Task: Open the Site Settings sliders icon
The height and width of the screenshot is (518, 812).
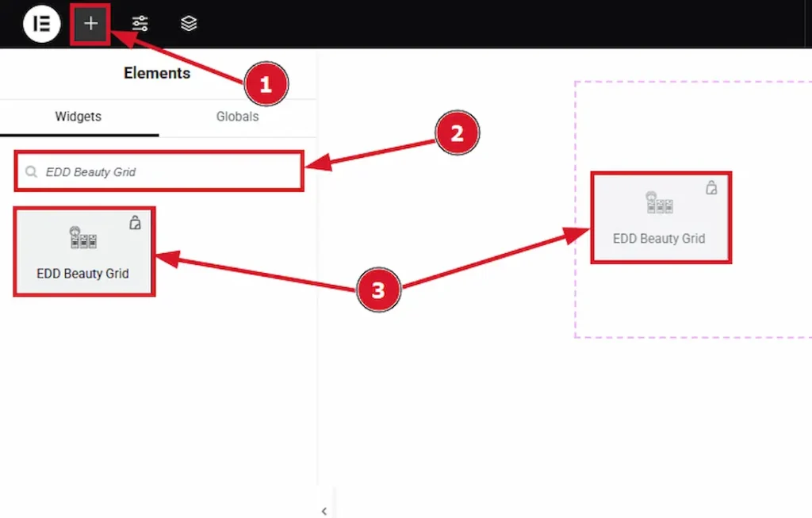Action: [140, 24]
